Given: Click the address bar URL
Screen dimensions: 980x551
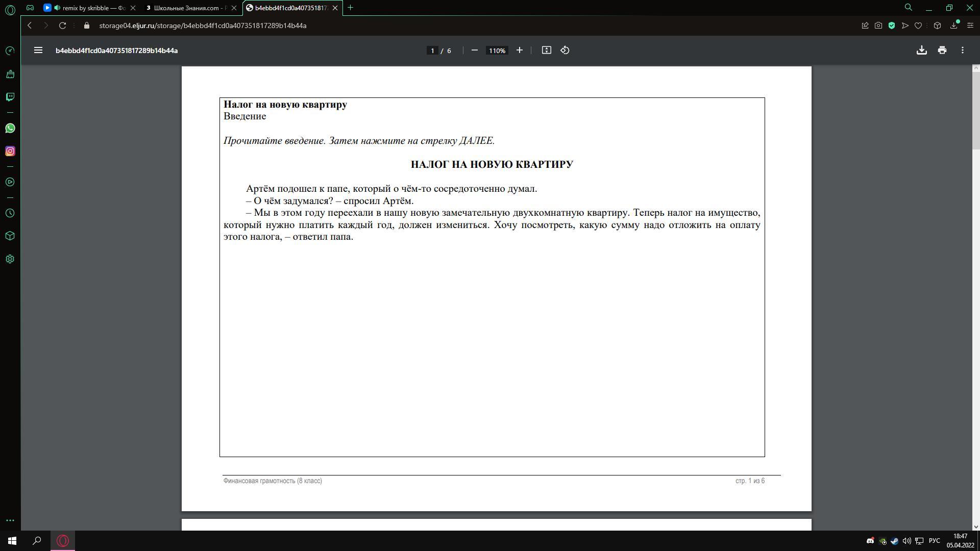Looking at the screenshot, I should pos(203,26).
